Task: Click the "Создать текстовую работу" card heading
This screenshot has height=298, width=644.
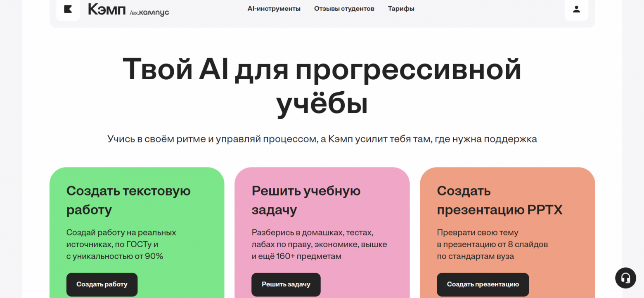Action: 128,200
